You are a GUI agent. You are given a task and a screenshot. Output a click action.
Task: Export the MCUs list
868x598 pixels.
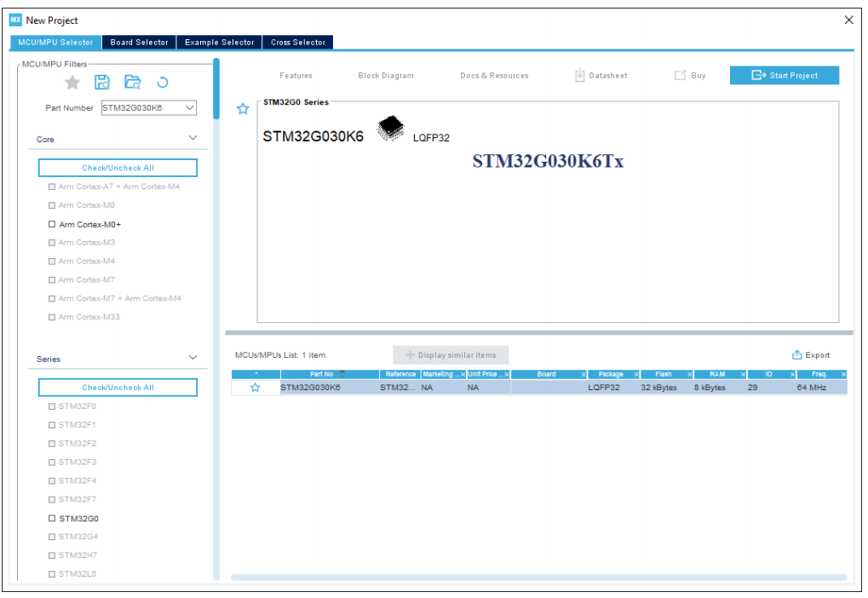813,354
